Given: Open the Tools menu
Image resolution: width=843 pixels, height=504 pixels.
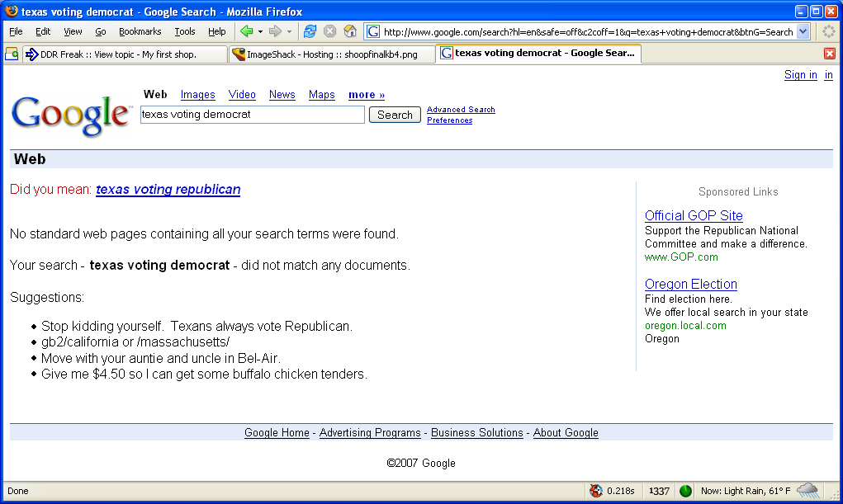Looking at the screenshot, I should click(184, 31).
